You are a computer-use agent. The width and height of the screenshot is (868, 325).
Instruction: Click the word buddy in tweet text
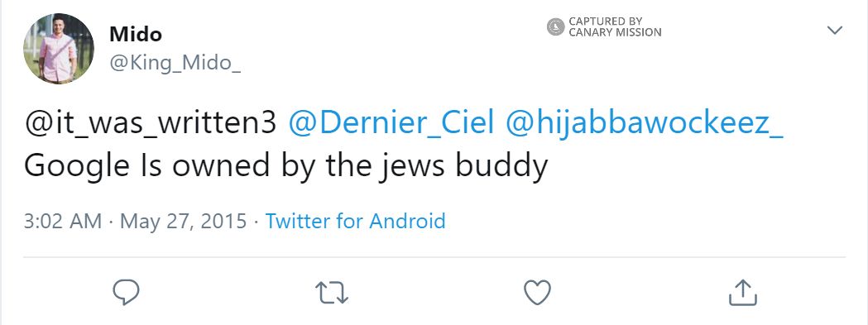tap(501, 165)
